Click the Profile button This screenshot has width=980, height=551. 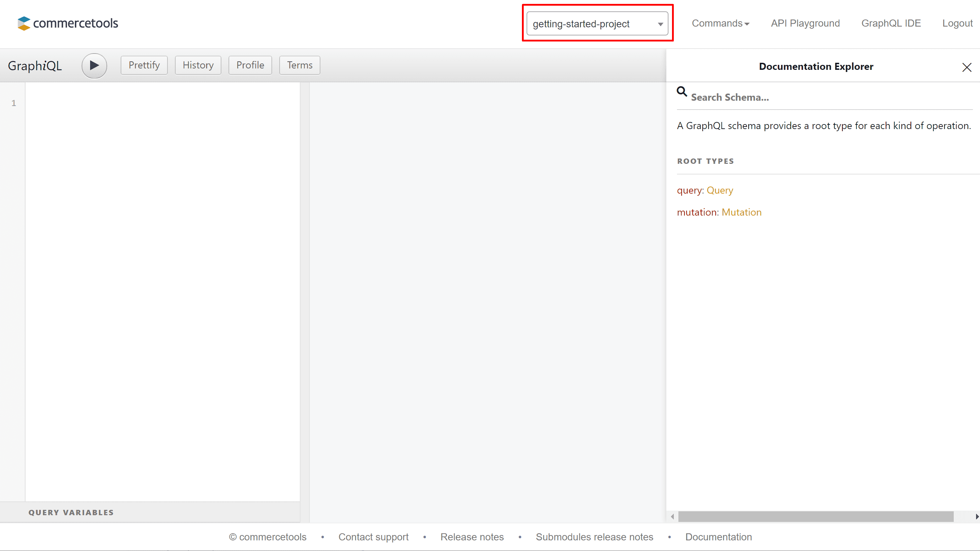(250, 65)
